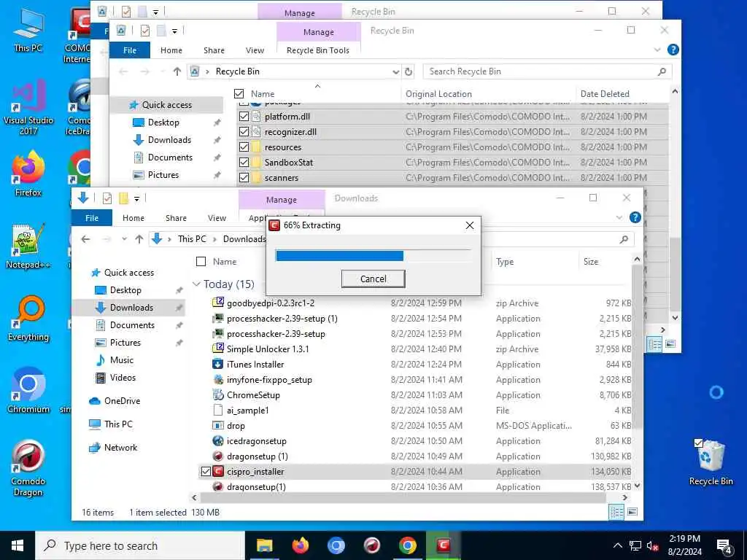
Task: Open Google Chrome from taskbar
Action: 407,545
